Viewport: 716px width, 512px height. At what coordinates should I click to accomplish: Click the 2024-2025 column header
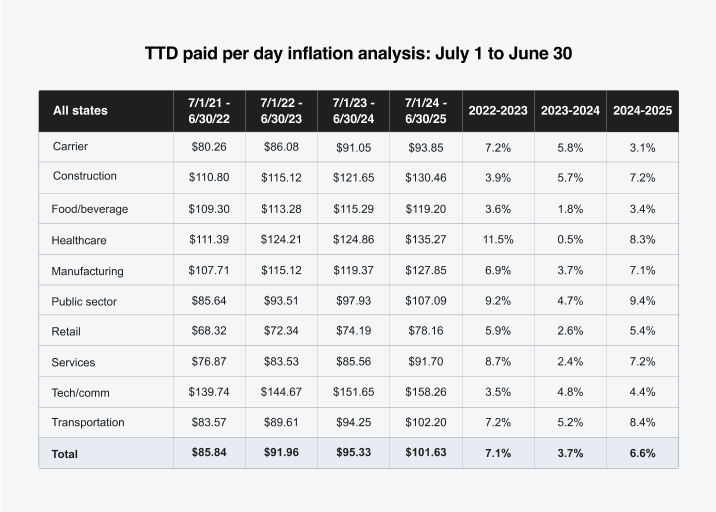pyautogui.click(x=642, y=110)
